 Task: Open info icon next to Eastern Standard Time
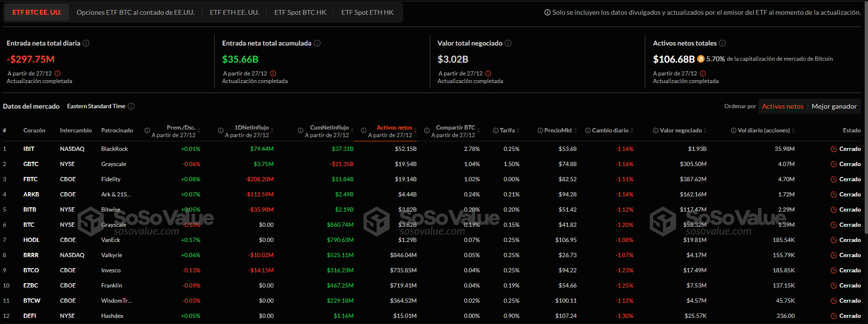coord(131,106)
